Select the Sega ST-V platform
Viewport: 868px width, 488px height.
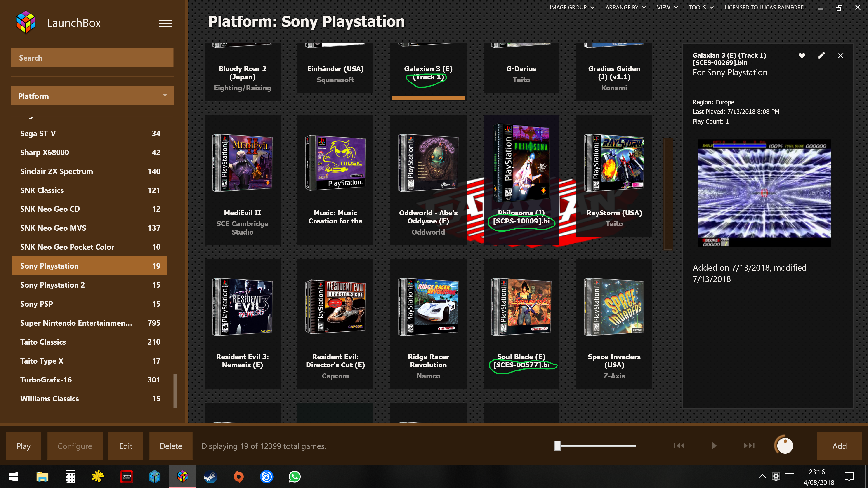[90, 133]
